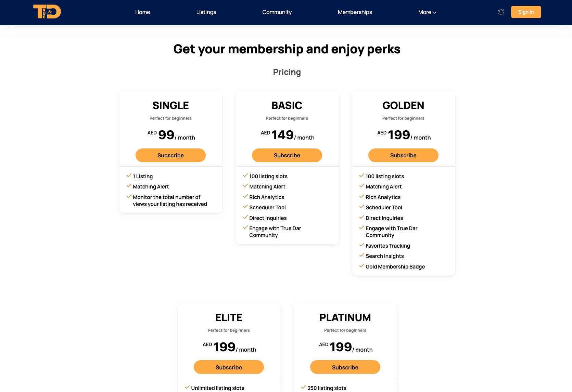Subscribe to the ELITE plan
Viewport: 572px width, 392px height.
229,367
